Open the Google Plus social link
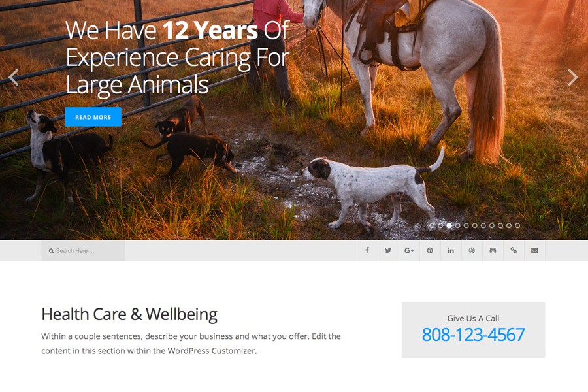Screen dimensions: 588x392 (x=409, y=251)
